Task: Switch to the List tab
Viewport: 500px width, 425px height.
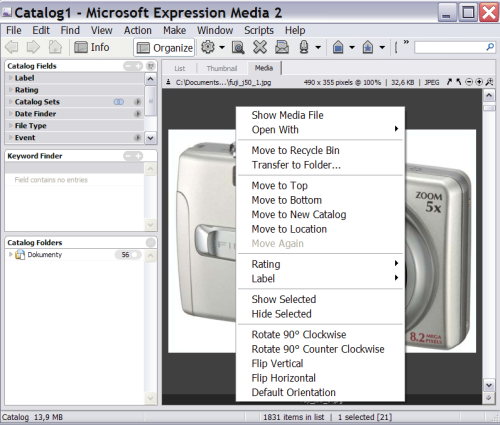Action: click(180, 68)
